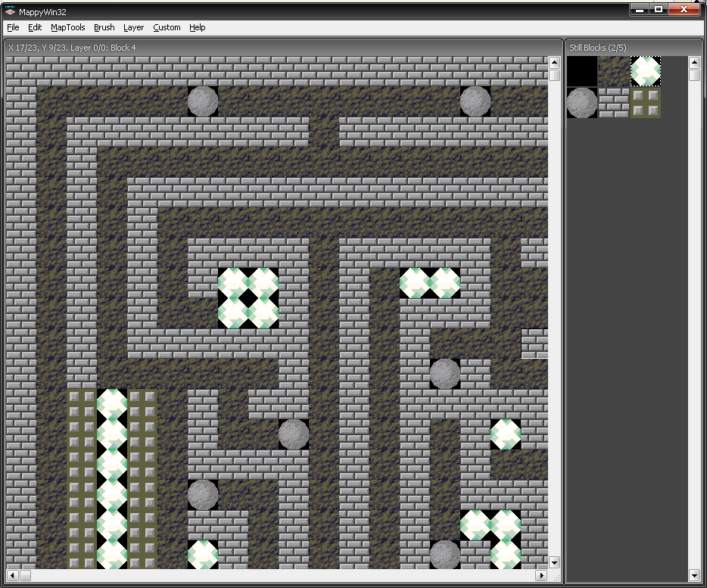Select the four-stud steel block in palette
This screenshot has width=707, height=588.
click(x=646, y=103)
